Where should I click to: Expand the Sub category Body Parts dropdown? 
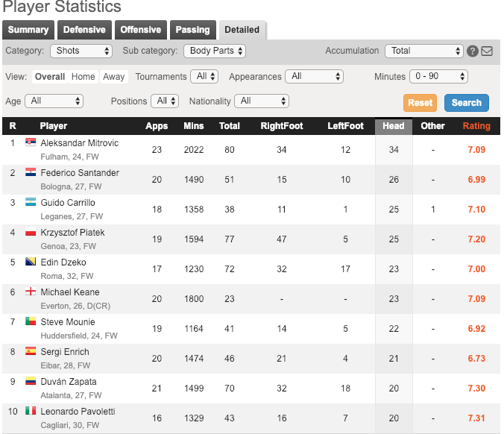click(215, 51)
